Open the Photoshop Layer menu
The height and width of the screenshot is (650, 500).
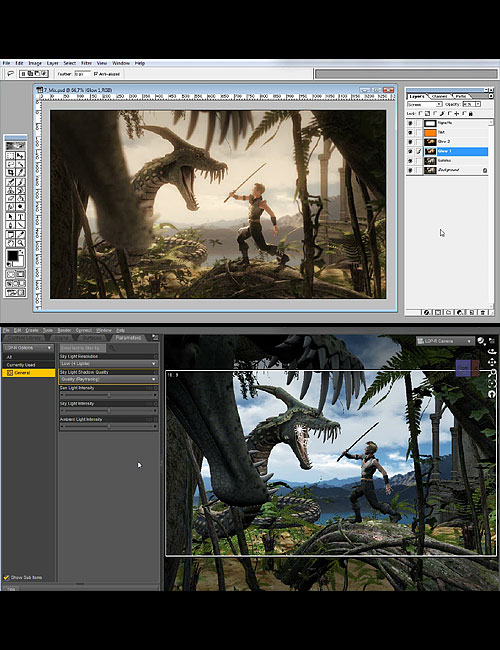click(53, 63)
